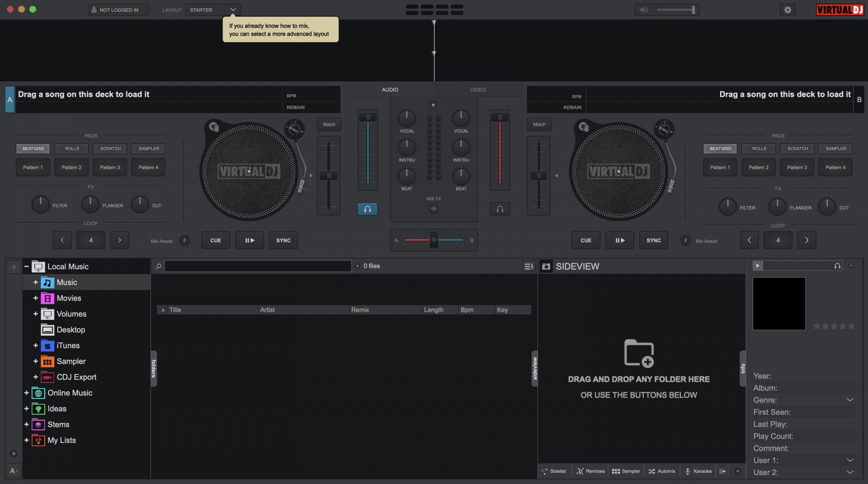Open the settings gear icon

(788, 10)
